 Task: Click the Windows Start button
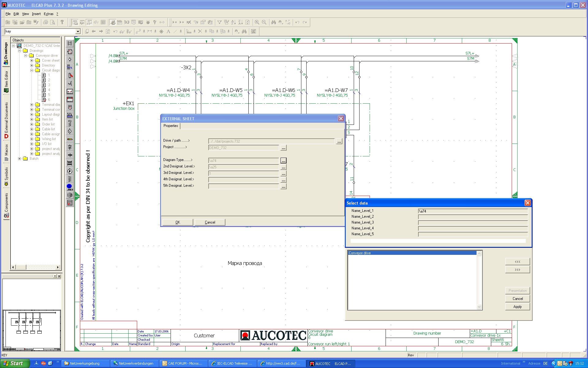click(14, 363)
